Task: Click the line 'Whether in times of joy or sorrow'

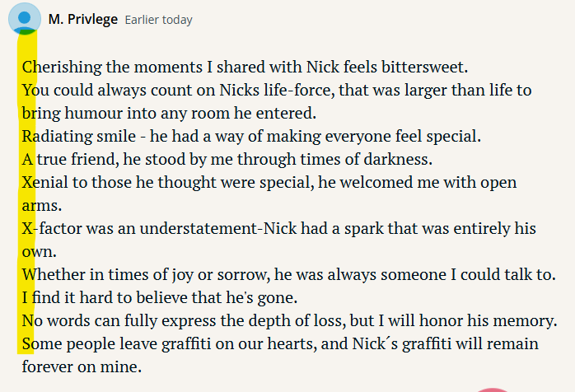Action: (289, 275)
